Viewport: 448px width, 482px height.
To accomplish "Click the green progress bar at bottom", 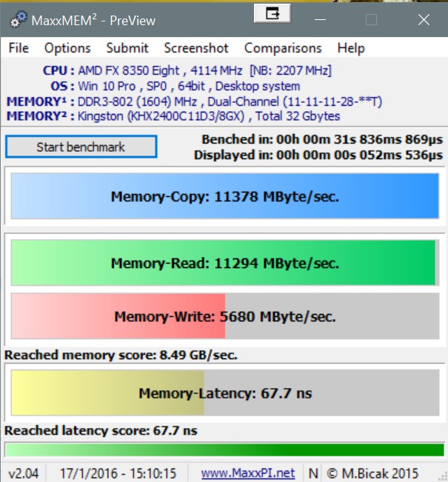I will tap(224, 449).
